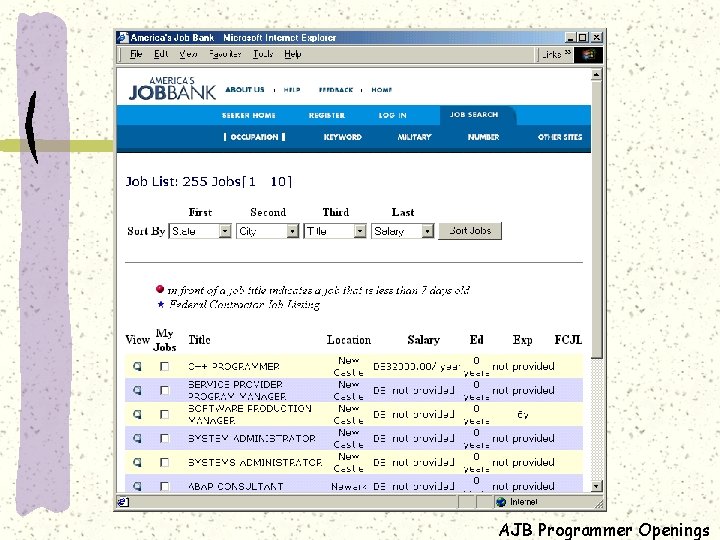Screen dimensions: 720x540
Task: Click the Internet Explorer logo throbber
Action: click(588, 55)
